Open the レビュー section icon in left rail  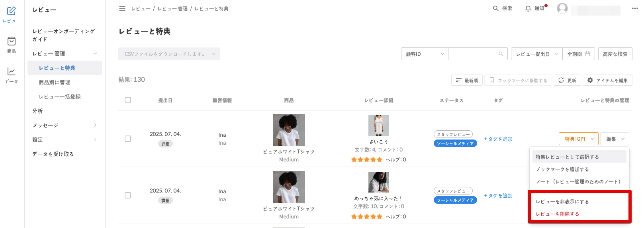12,11
